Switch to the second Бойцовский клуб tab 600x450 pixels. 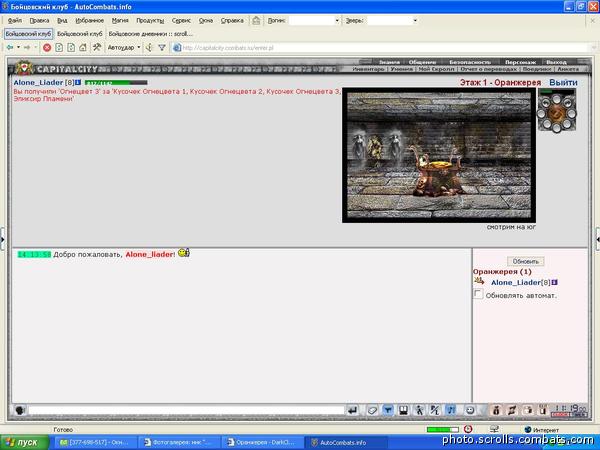(x=80, y=34)
